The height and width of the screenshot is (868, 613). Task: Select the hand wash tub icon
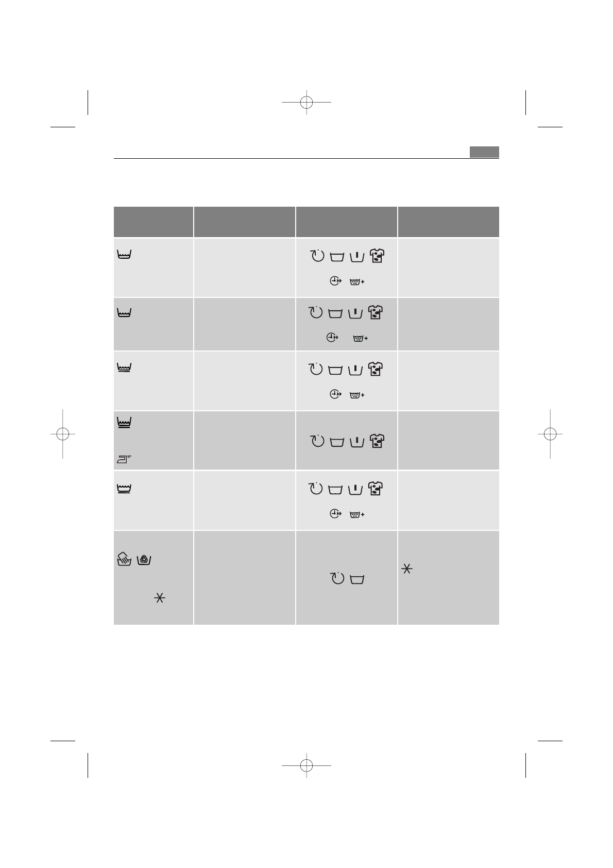(x=124, y=559)
